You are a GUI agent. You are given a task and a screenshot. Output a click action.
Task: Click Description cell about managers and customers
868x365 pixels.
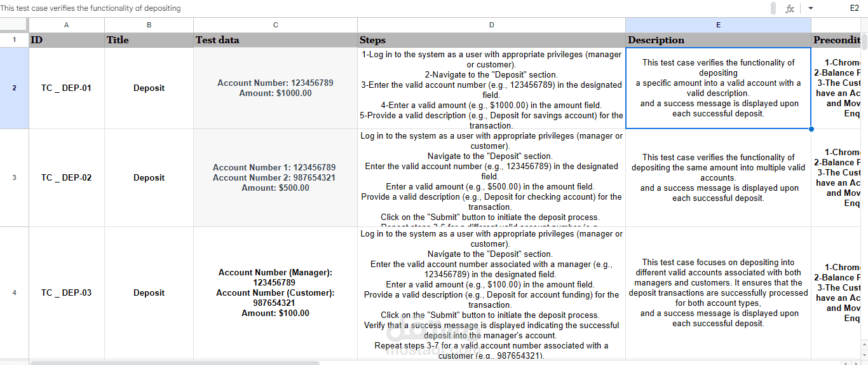[x=719, y=293]
